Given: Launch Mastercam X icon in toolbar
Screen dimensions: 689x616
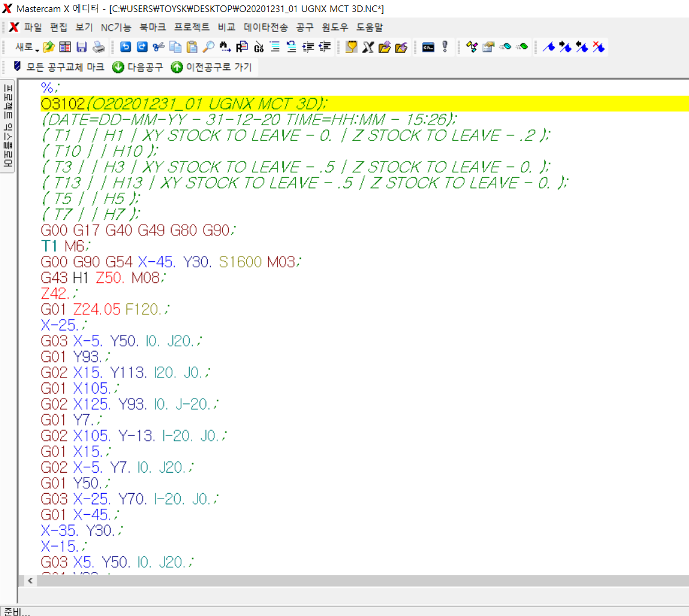Looking at the screenshot, I should point(368,47).
